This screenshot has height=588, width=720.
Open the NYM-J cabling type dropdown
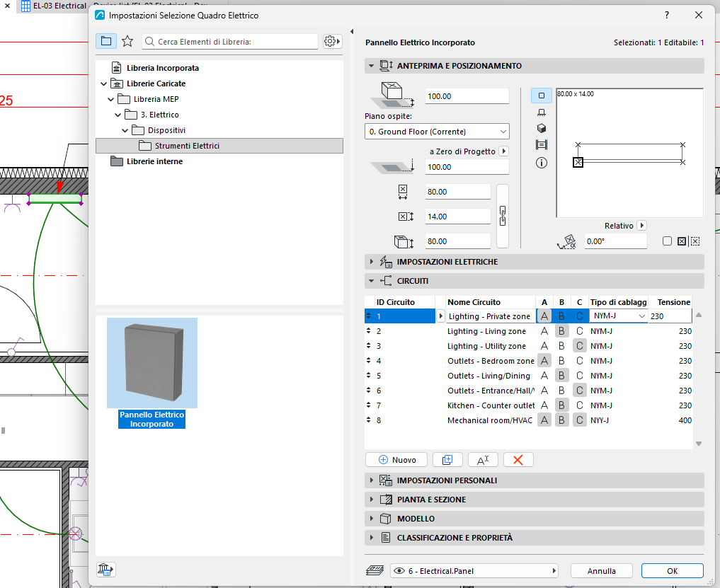(618, 316)
